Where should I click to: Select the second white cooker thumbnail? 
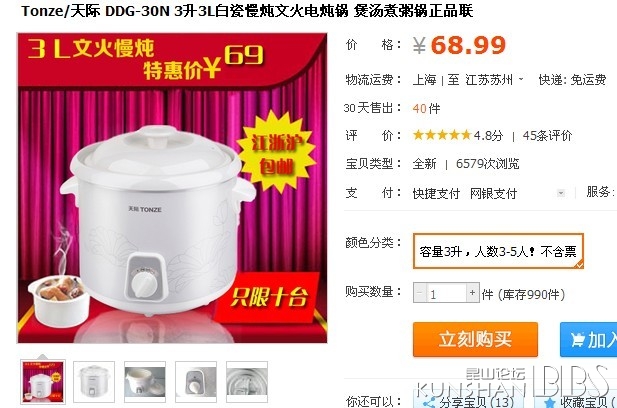(94, 382)
